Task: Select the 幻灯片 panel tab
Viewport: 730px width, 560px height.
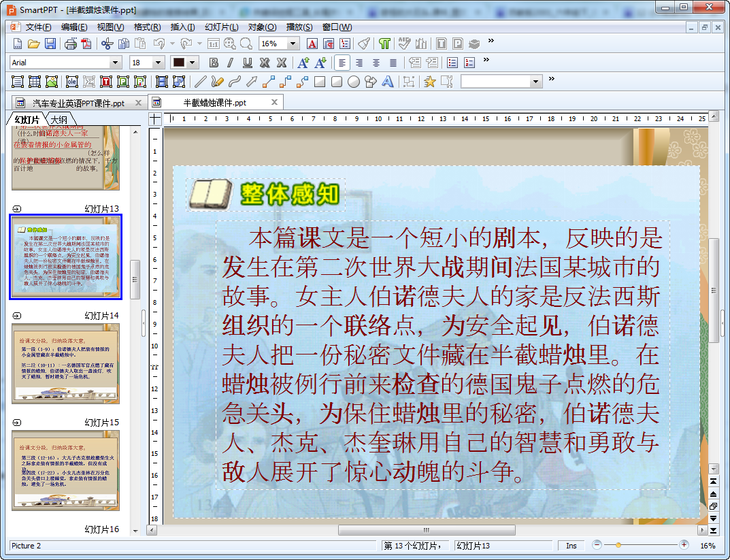Action: coord(27,120)
